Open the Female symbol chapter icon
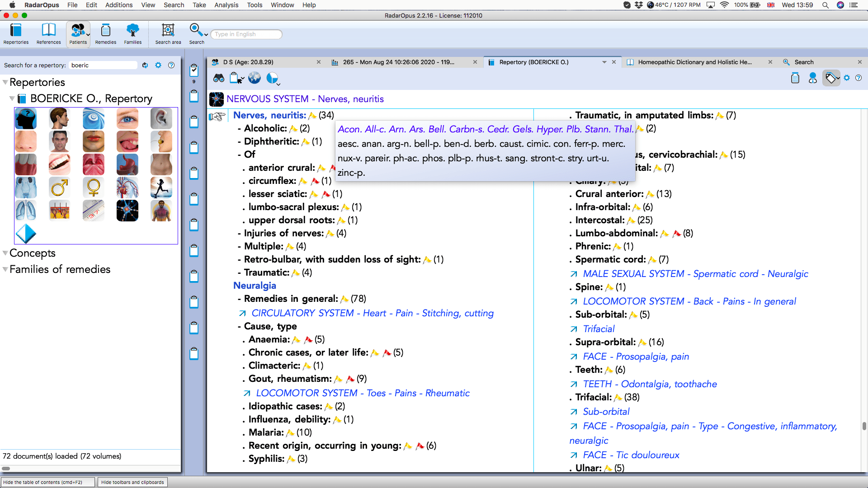The width and height of the screenshot is (868, 488). coord(94,188)
